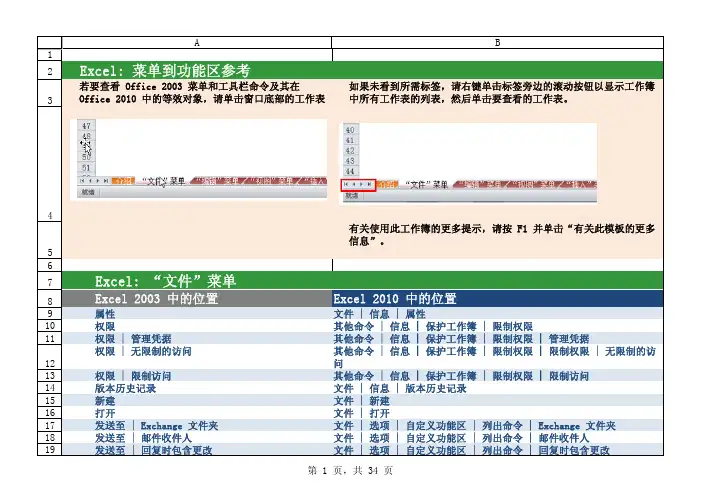
Task: Select the "Excel 2010 中的位置" header cell
Action: pos(395,299)
